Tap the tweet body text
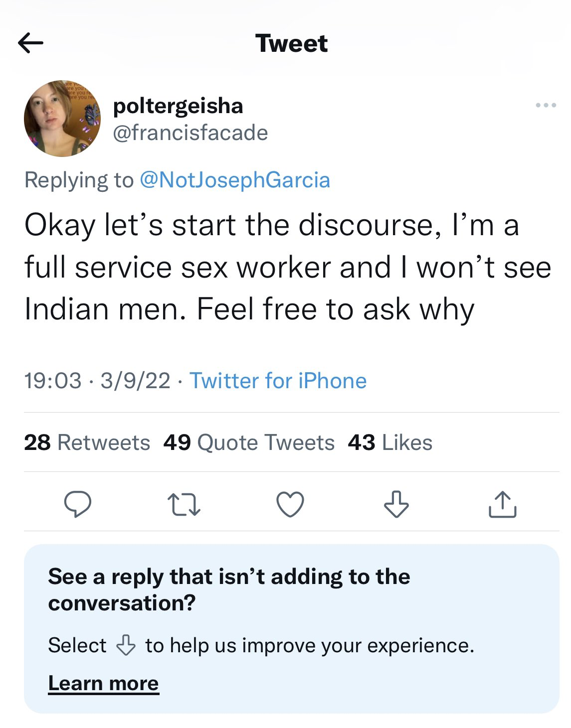This screenshot has height=728, width=571. pyautogui.click(x=288, y=268)
